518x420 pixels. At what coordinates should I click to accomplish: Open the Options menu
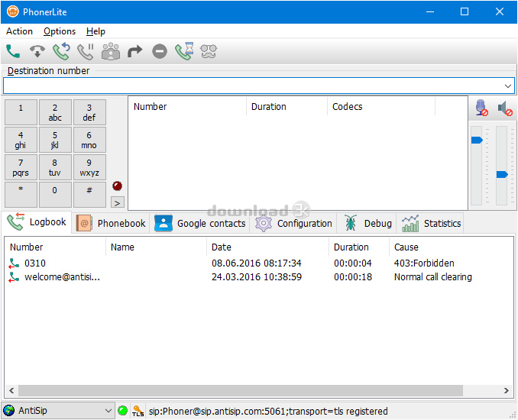(x=60, y=31)
